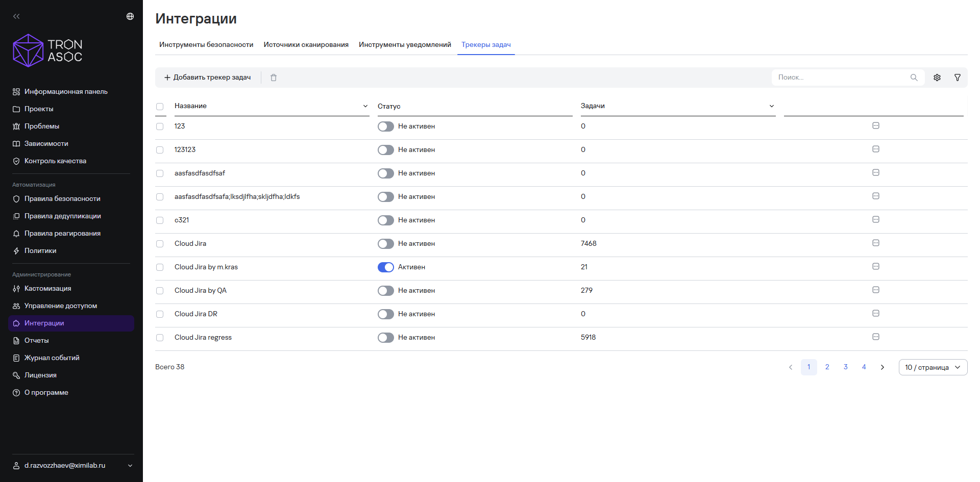Enable the status toggle for c321
This screenshot has height=482, width=980.
[x=386, y=220]
